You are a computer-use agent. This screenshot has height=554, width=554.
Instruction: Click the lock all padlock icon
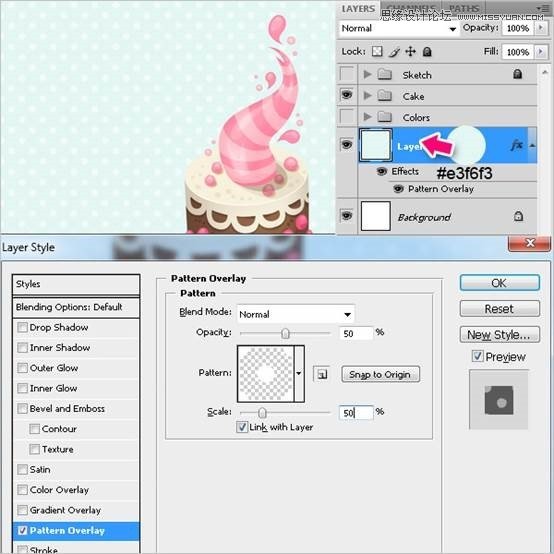pos(427,52)
